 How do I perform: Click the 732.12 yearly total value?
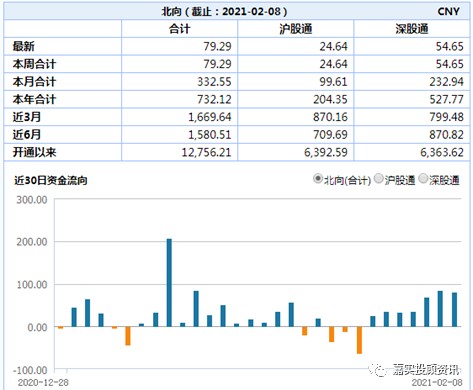point(214,99)
